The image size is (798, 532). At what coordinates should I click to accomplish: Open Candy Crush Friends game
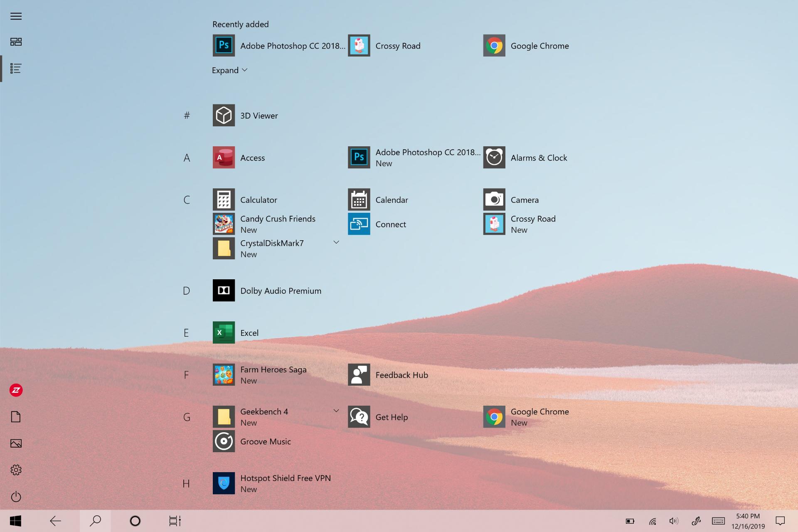(x=264, y=224)
